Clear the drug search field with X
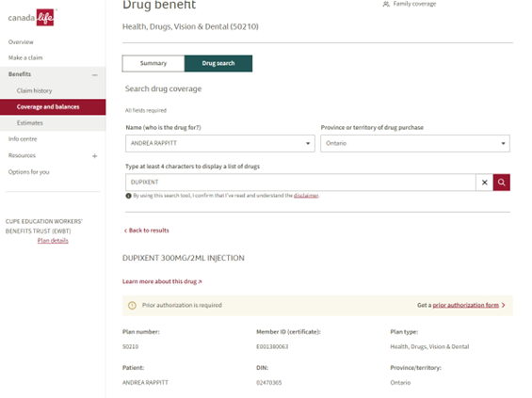The width and height of the screenshot is (532, 398). tap(485, 183)
